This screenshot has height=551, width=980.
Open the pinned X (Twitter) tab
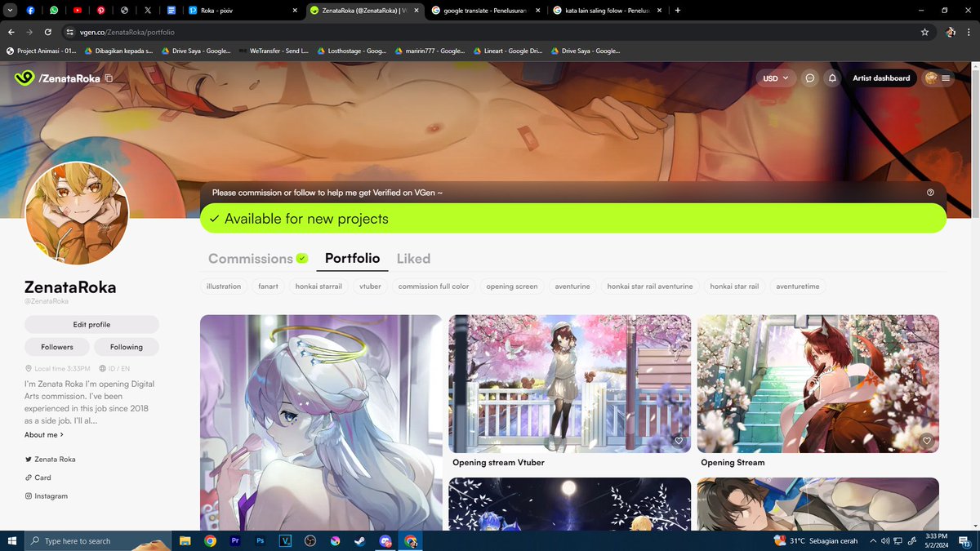click(147, 11)
